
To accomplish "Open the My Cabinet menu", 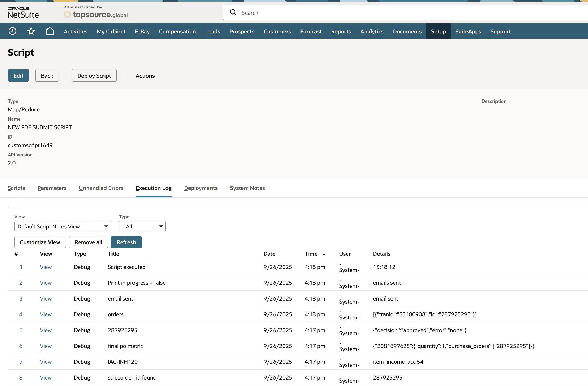I will tap(111, 31).
